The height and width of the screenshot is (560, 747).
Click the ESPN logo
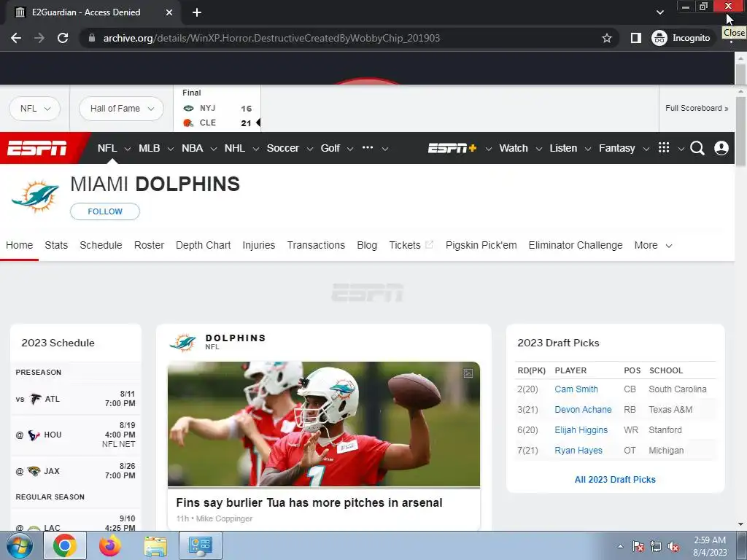point(37,148)
